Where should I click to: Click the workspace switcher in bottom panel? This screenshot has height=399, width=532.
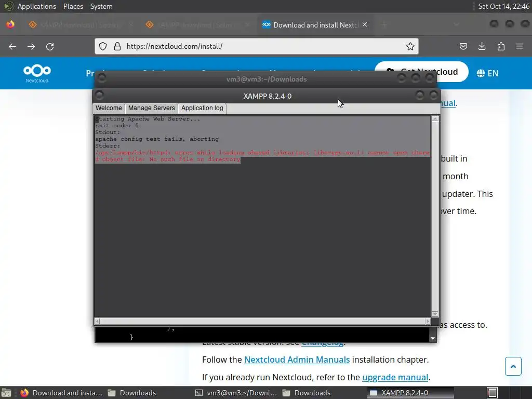(x=493, y=393)
